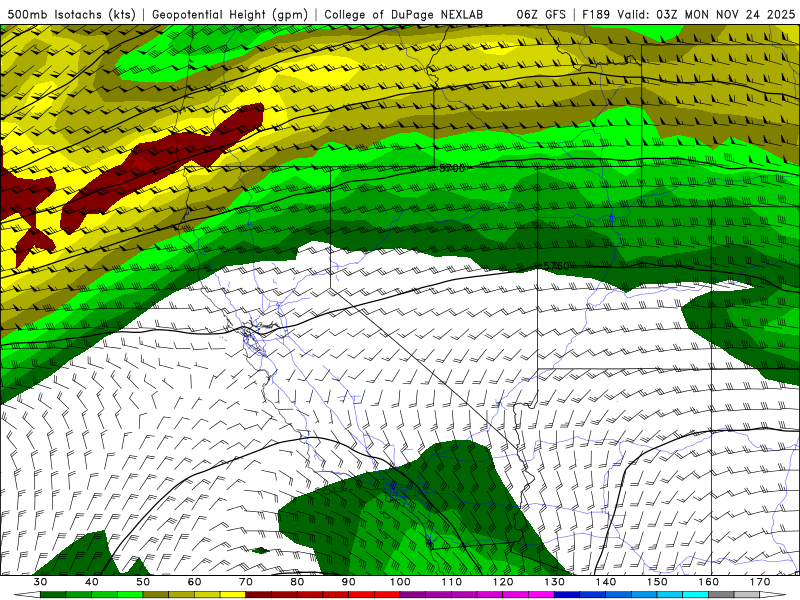Click the 50 value on the color scale
Image resolution: width=800 pixels, height=600 pixels.
pyautogui.click(x=143, y=582)
